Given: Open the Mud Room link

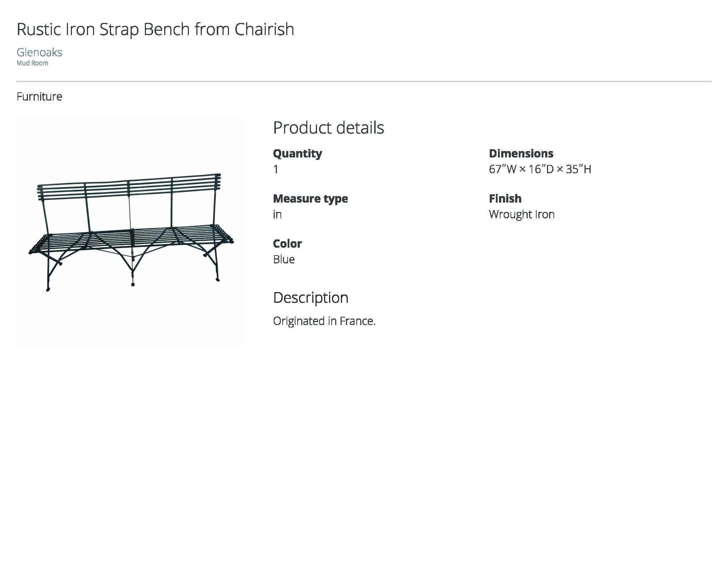Looking at the screenshot, I should pyautogui.click(x=32, y=63).
